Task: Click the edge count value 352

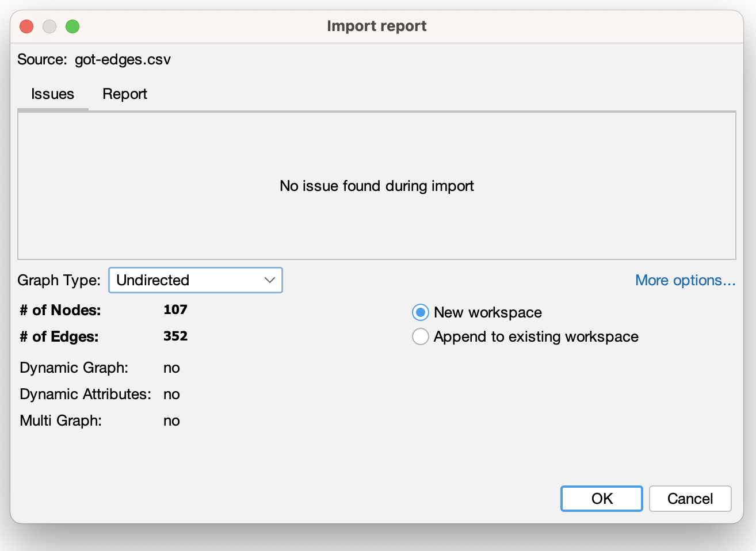Action: click(175, 336)
